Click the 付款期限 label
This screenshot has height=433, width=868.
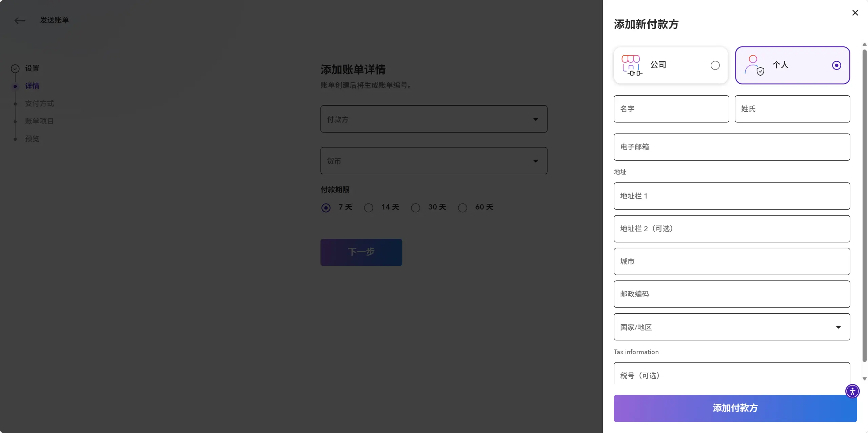[x=335, y=190]
